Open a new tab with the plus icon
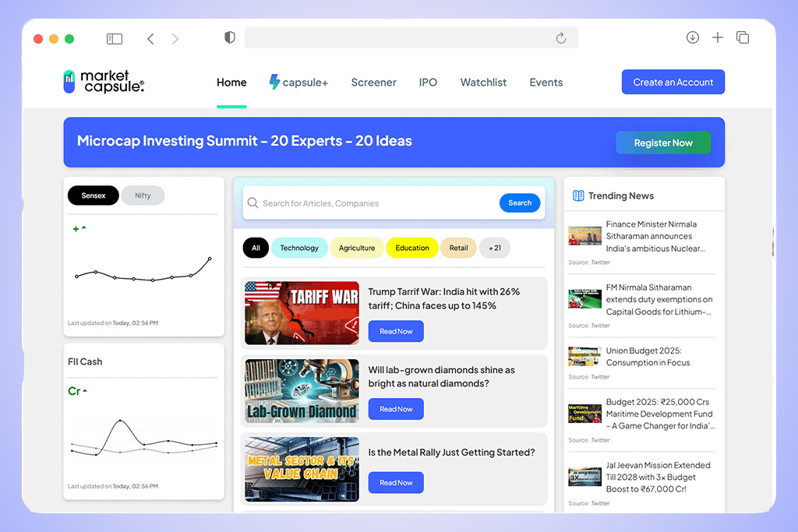Viewport: 798px width, 532px height. click(x=718, y=37)
